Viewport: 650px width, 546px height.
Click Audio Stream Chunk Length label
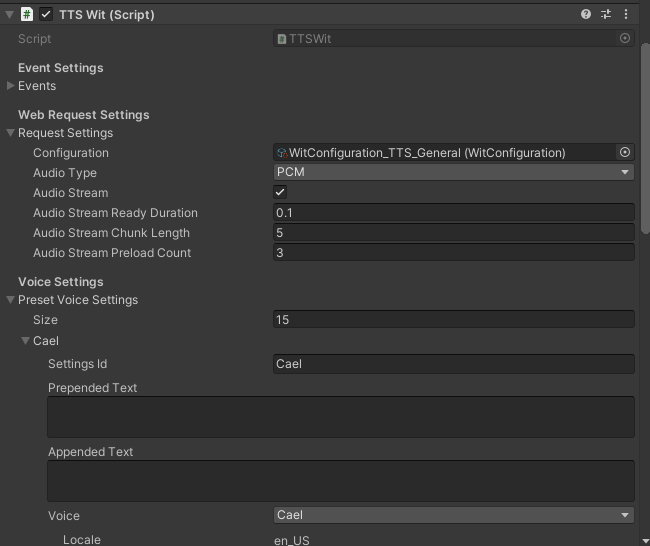coord(112,233)
